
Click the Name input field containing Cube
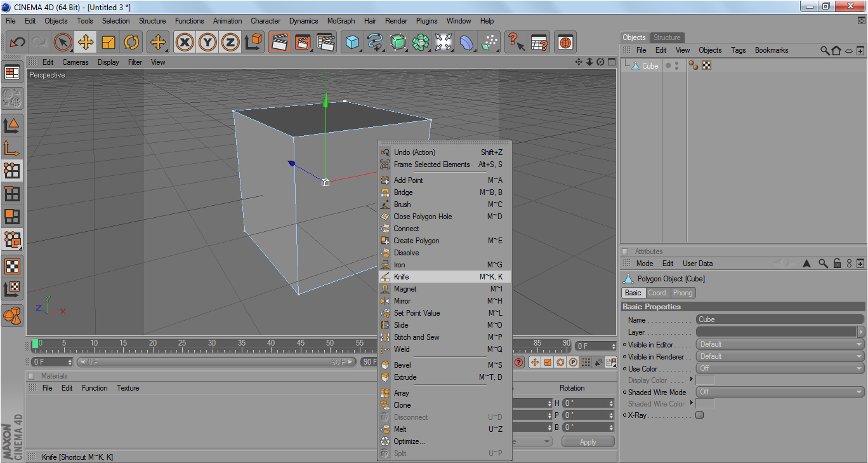780,319
